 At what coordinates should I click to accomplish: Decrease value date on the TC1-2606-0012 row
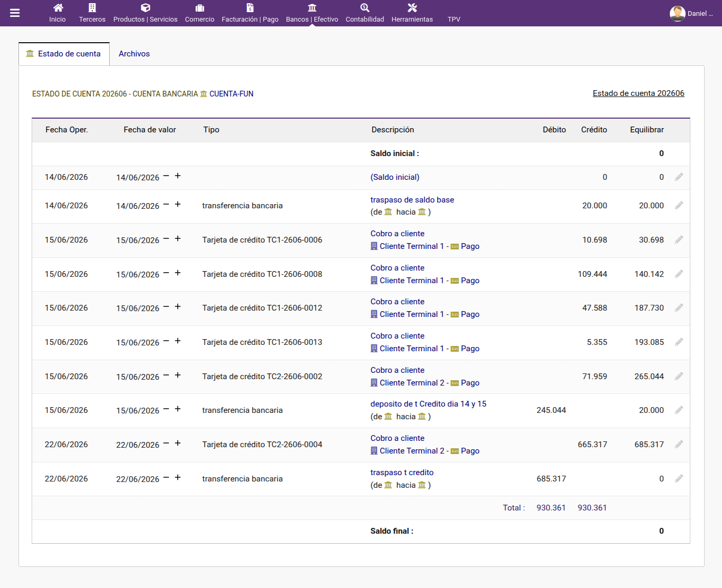166,307
